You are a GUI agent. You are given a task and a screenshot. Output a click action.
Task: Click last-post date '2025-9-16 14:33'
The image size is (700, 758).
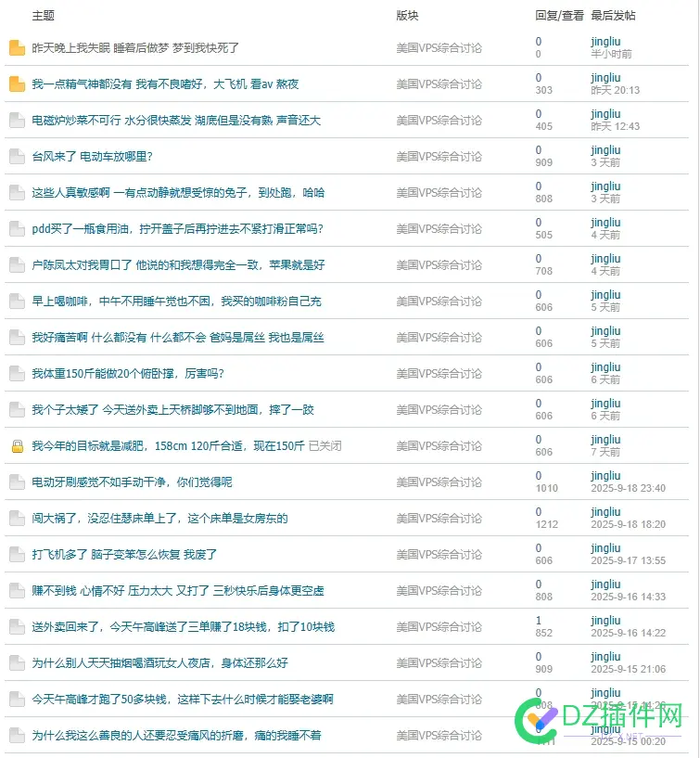pyautogui.click(x=628, y=597)
